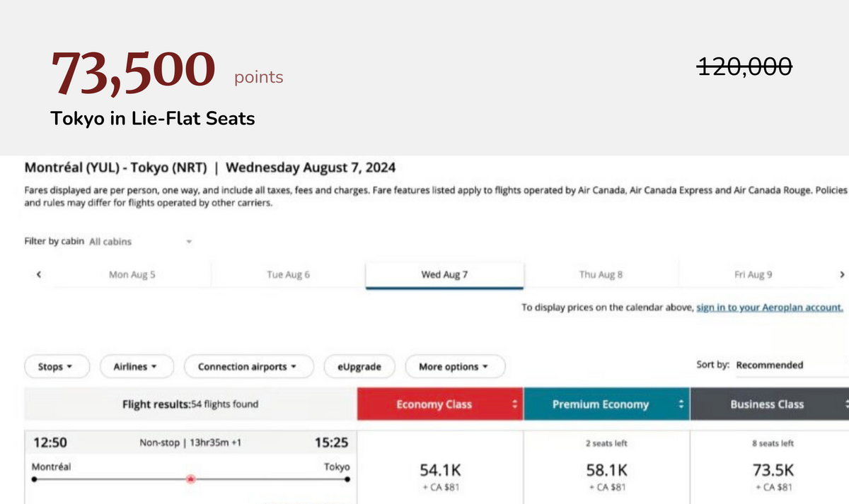The image size is (849, 504).
Task: Open the Filter by cabin dropdown
Action: [141, 242]
